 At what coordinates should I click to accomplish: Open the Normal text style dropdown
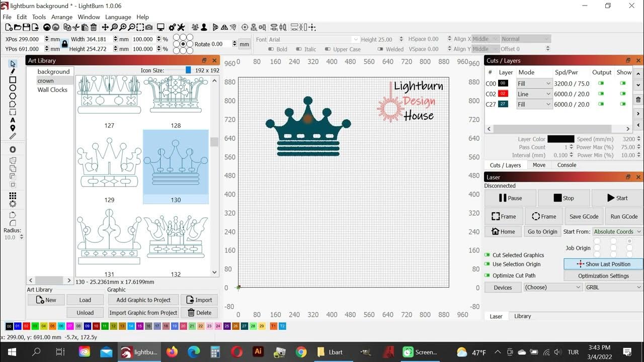pos(525,39)
